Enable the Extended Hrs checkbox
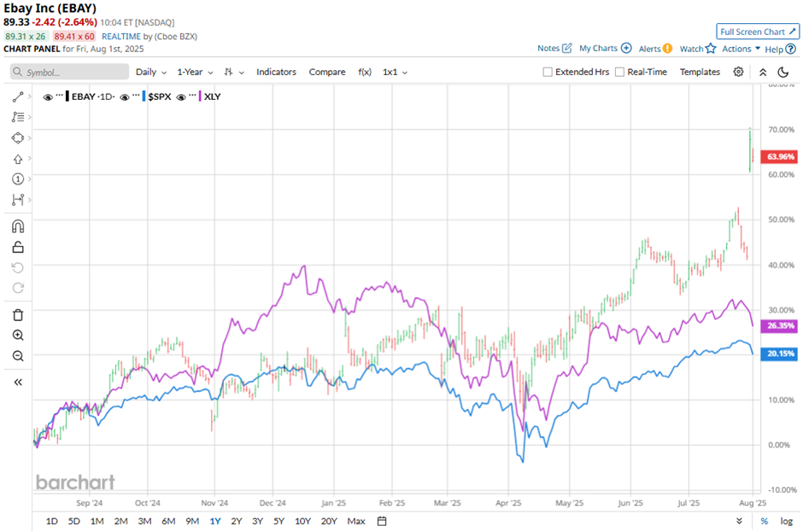This screenshot has width=803, height=532. (x=548, y=73)
